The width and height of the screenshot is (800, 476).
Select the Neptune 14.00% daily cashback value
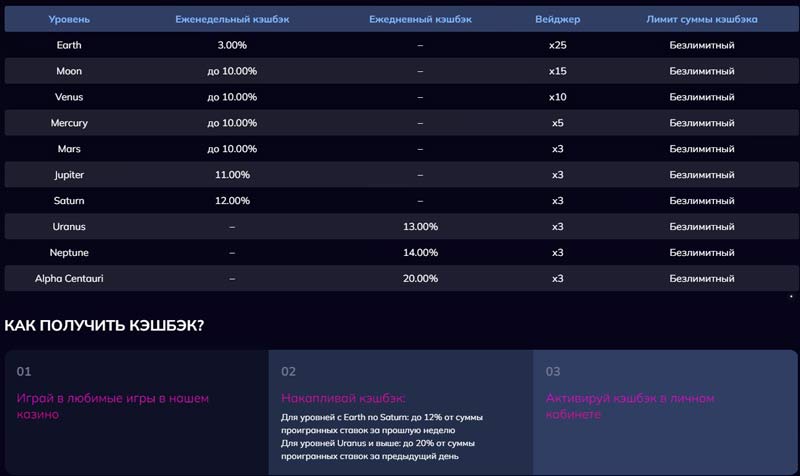click(420, 253)
